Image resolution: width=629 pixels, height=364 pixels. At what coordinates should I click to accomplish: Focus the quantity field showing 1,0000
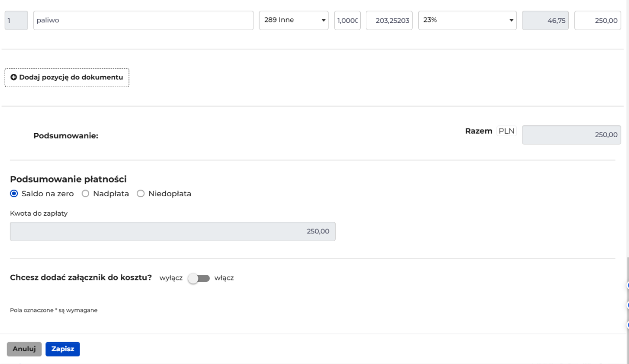click(x=347, y=20)
